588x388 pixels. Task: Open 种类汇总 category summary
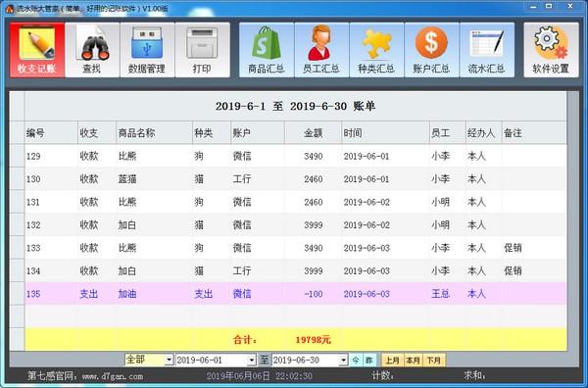click(376, 50)
